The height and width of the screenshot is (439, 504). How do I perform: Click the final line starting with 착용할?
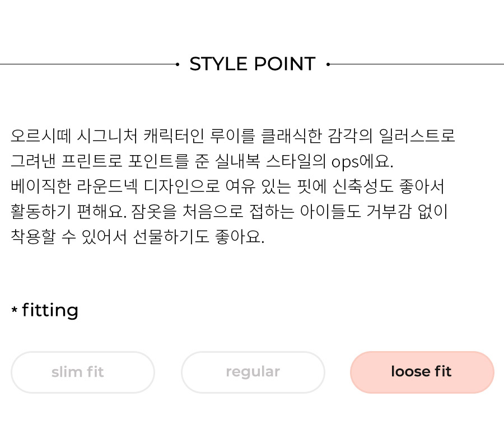point(138,237)
